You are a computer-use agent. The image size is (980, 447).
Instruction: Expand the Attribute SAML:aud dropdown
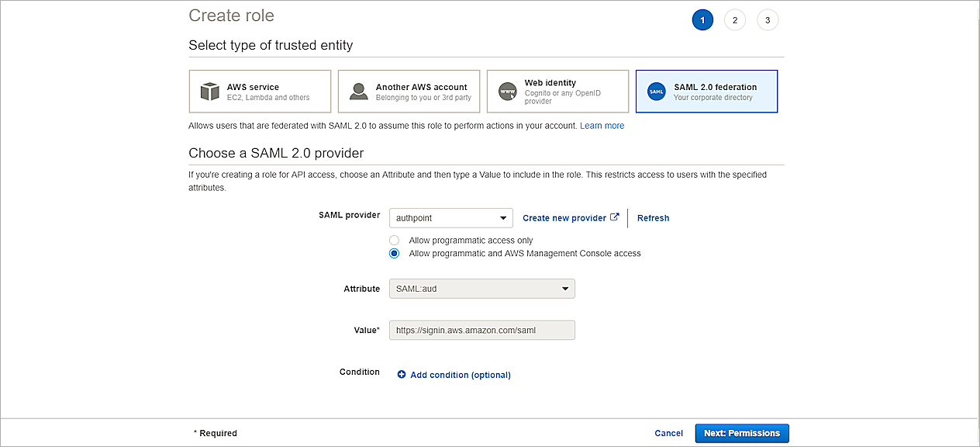coord(481,289)
